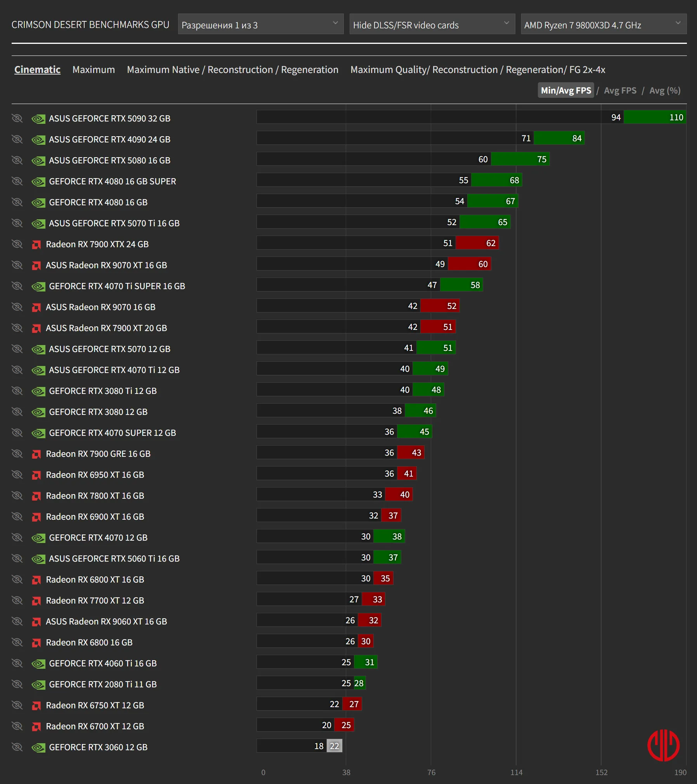Click the NVIDIA icon next to RTX 3060 12 GB
The width and height of the screenshot is (697, 784).
click(x=38, y=748)
